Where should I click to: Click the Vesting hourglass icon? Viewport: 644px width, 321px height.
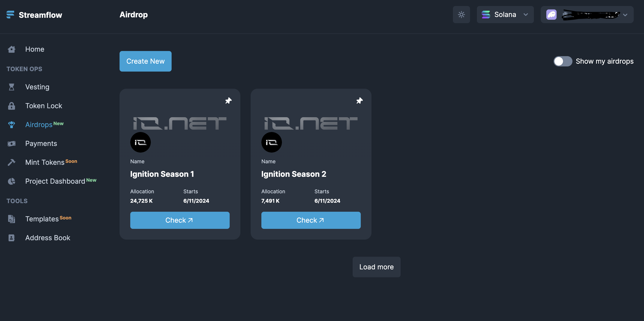coord(12,87)
